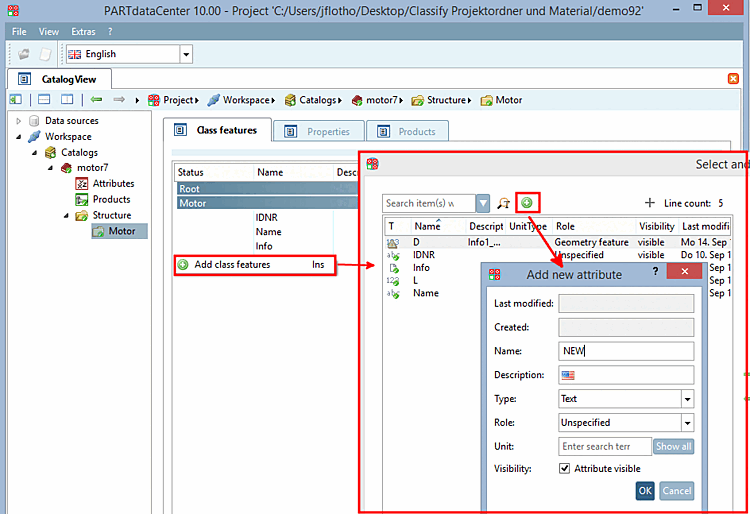
Task: Click the Description field with flag
Action: [x=626, y=375]
